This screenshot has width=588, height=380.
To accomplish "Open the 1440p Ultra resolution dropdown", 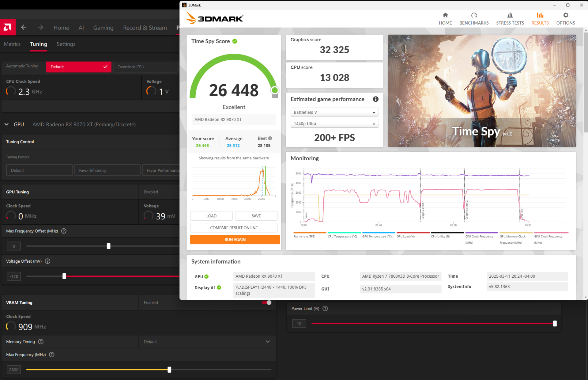I will coord(334,123).
